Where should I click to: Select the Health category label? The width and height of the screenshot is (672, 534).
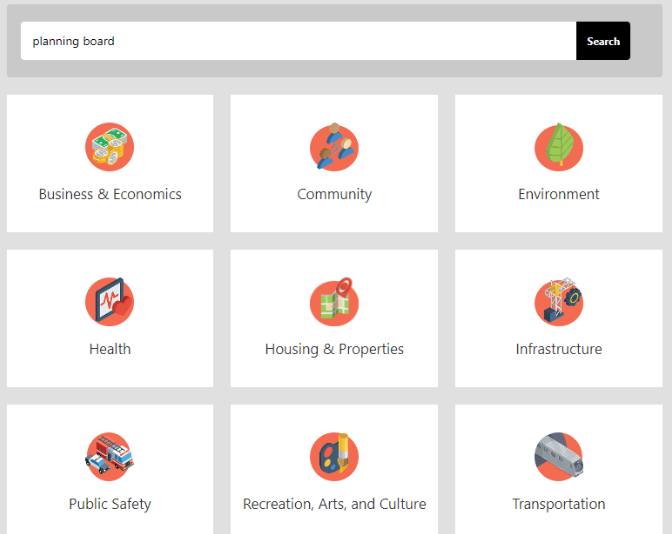point(110,349)
